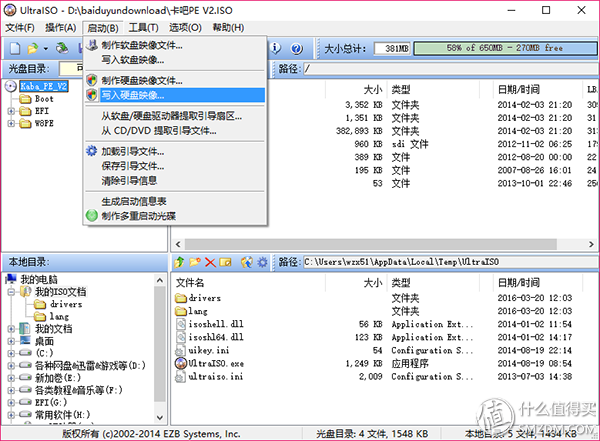Image resolution: width=600 pixels, height=441 pixels.
Task: Select the lang folder in local tree
Action: (59, 317)
